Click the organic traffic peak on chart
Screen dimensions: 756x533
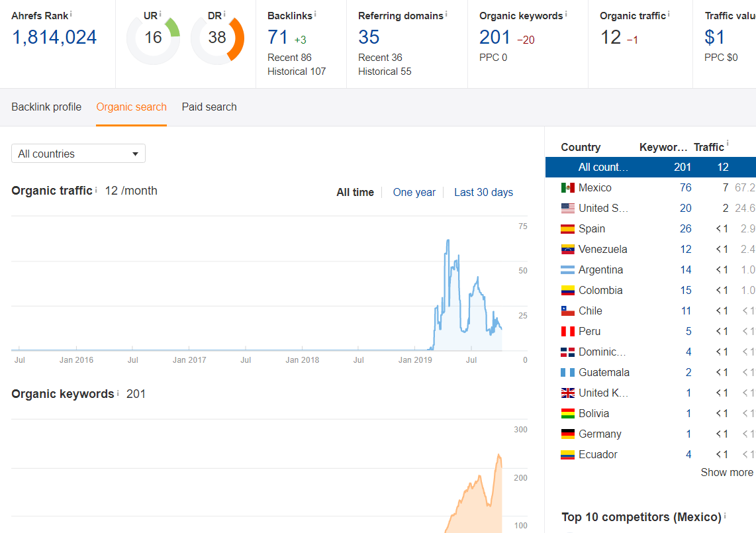448,240
